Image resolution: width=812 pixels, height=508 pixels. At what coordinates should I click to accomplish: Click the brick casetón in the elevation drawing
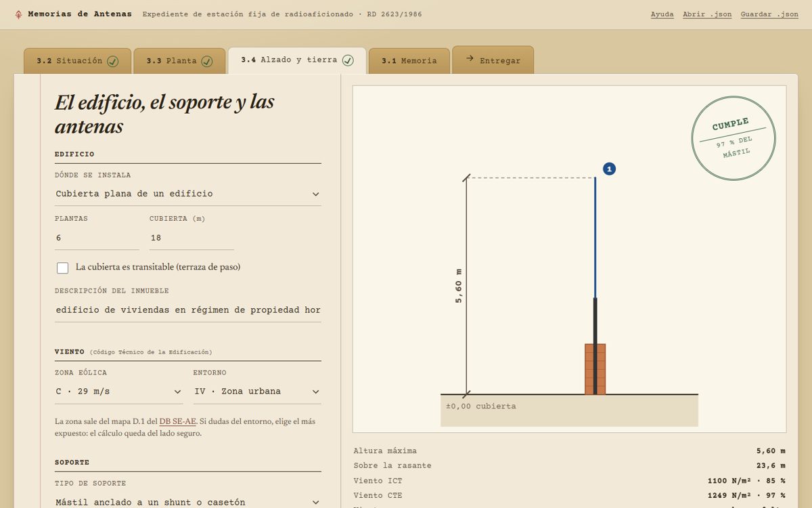(595, 369)
